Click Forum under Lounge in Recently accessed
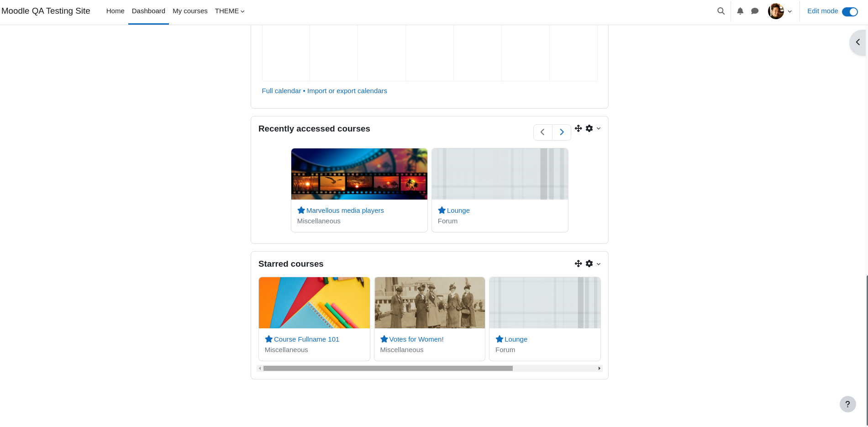The image size is (868, 427). tap(447, 221)
